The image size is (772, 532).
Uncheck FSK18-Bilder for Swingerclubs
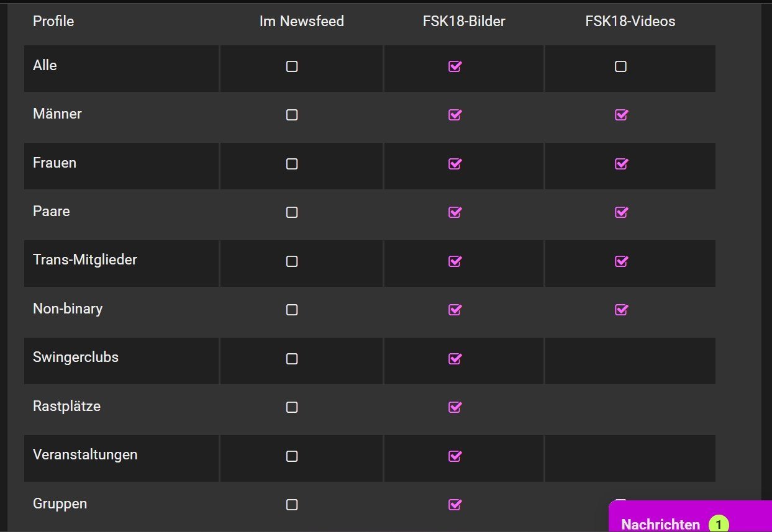click(x=455, y=359)
